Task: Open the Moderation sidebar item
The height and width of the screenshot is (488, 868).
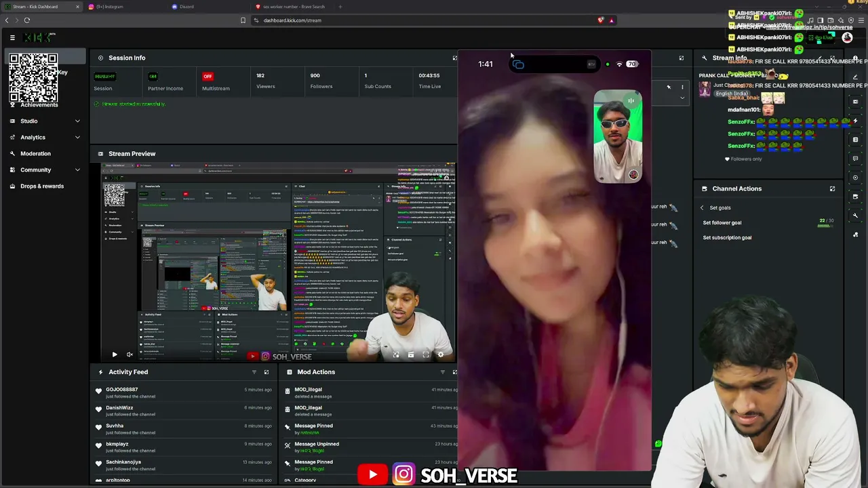Action: pos(45,154)
